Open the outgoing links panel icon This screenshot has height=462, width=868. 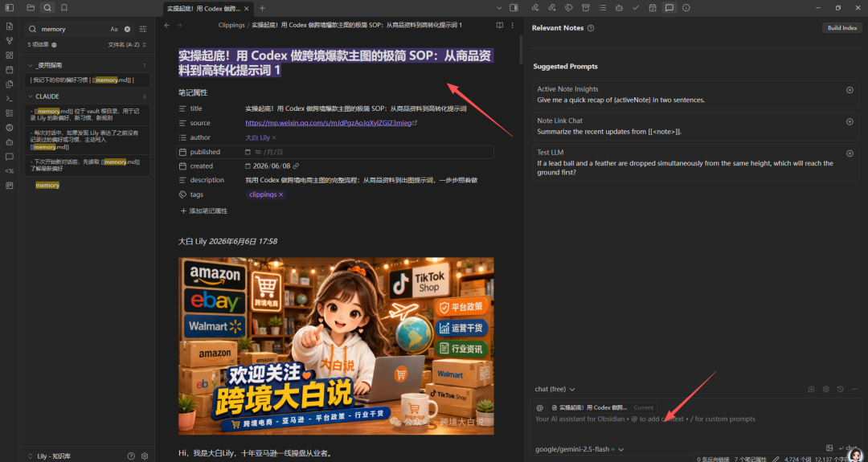[552, 8]
